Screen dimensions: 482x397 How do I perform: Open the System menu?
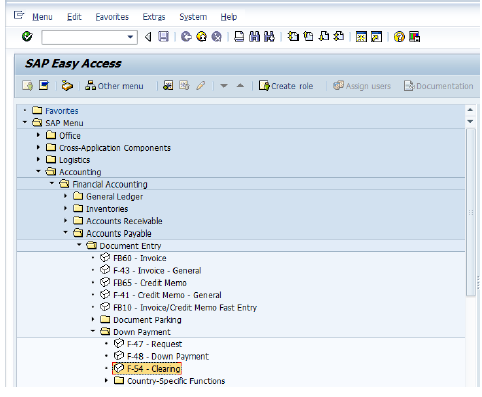pos(193,17)
